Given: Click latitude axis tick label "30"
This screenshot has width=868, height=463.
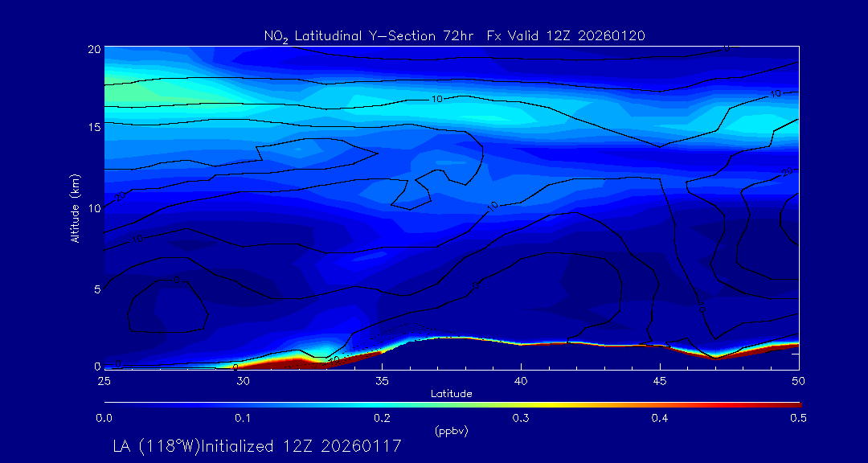Looking at the screenshot, I should [x=243, y=381].
